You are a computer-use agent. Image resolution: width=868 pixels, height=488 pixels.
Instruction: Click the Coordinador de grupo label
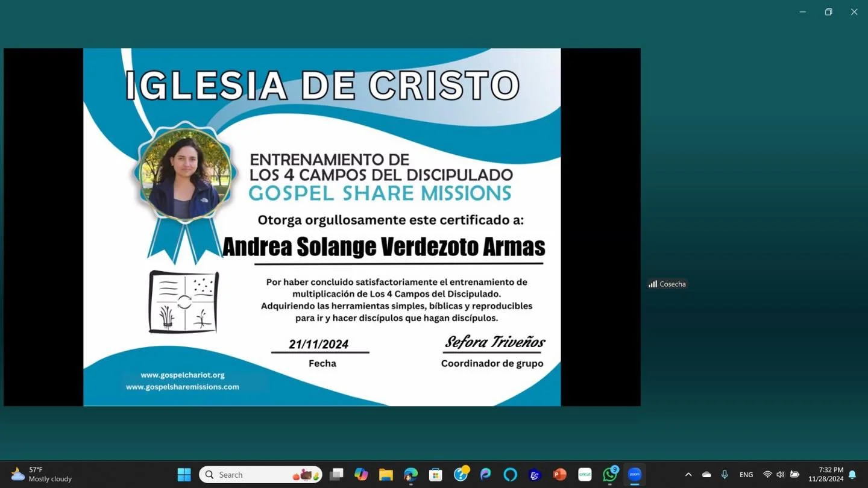(x=492, y=363)
